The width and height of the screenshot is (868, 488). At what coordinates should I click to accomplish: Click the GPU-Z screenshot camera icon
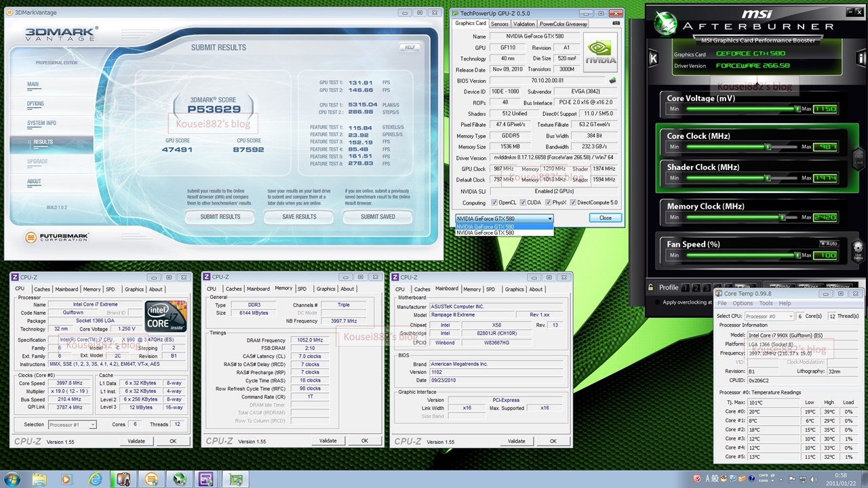pyautogui.click(x=616, y=23)
